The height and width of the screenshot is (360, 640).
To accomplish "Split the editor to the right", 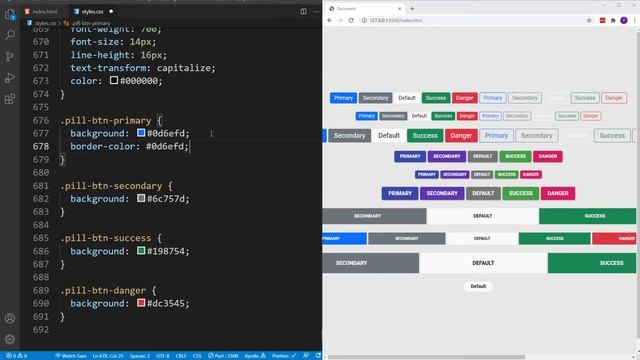I will [x=303, y=11].
